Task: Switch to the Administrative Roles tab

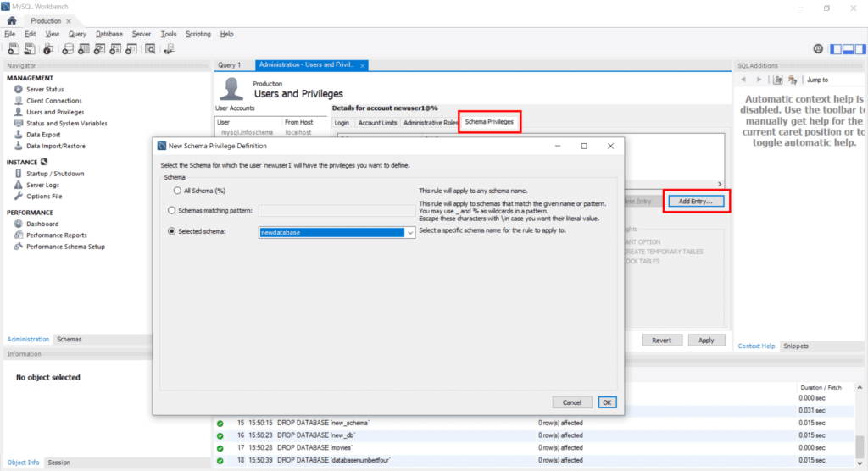Action: coord(430,123)
